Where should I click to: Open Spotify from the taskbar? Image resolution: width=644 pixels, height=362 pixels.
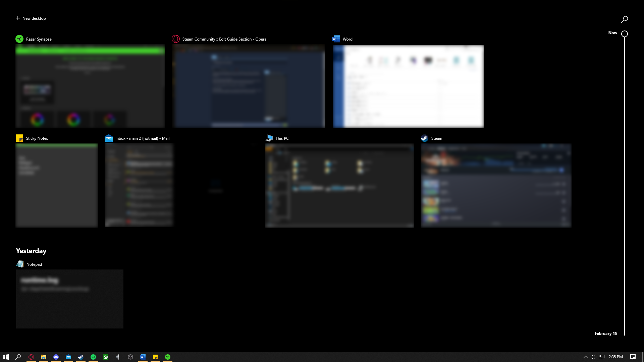[x=93, y=357]
